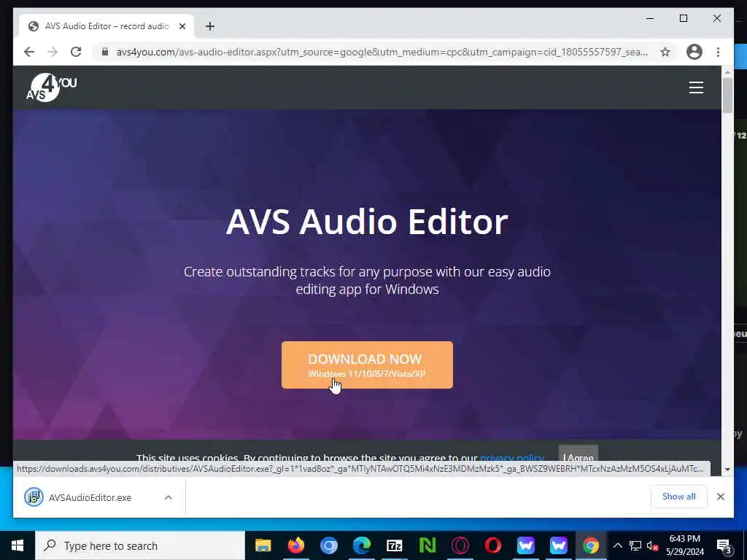Launch Firefox from taskbar
This screenshot has width=747, height=560.
point(296,545)
